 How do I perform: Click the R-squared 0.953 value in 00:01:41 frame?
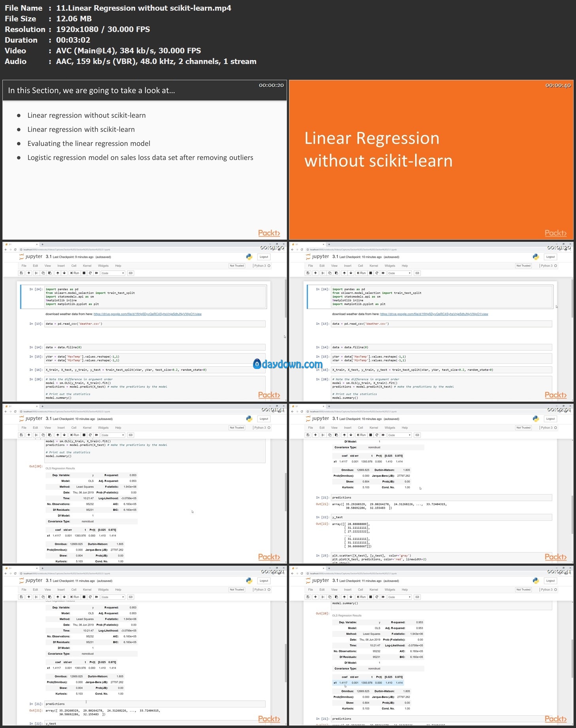pos(133,475)
